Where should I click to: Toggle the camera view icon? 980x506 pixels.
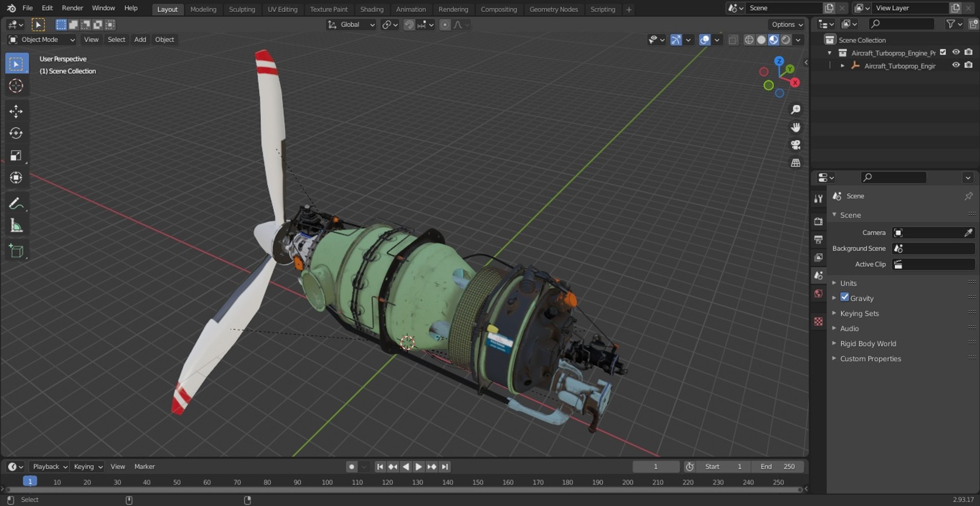pyautogui.click(x=795, y=145)
